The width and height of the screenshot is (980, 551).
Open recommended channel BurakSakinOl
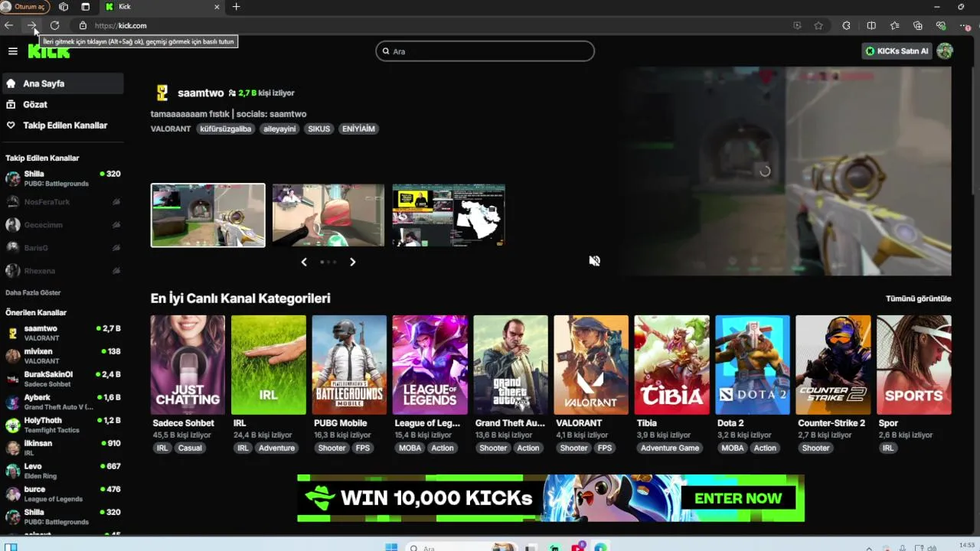[62, 379]
